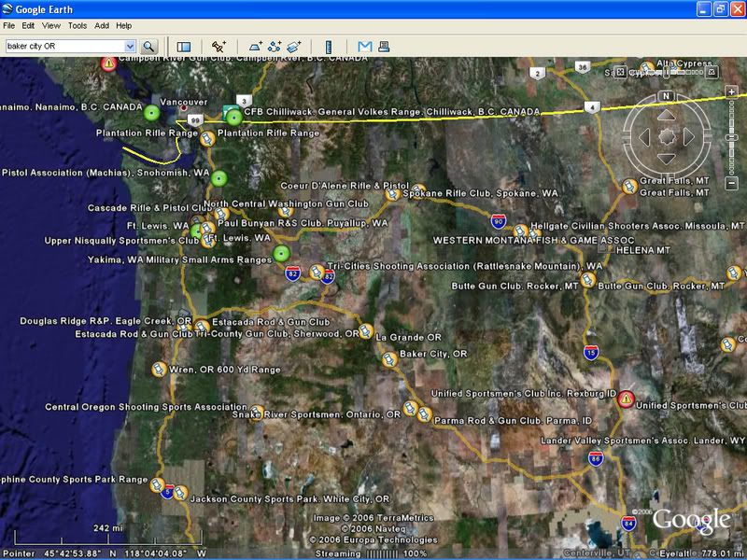747x560 pixels.
Task: Click the compass center star joystick
Action: [667, 137]
